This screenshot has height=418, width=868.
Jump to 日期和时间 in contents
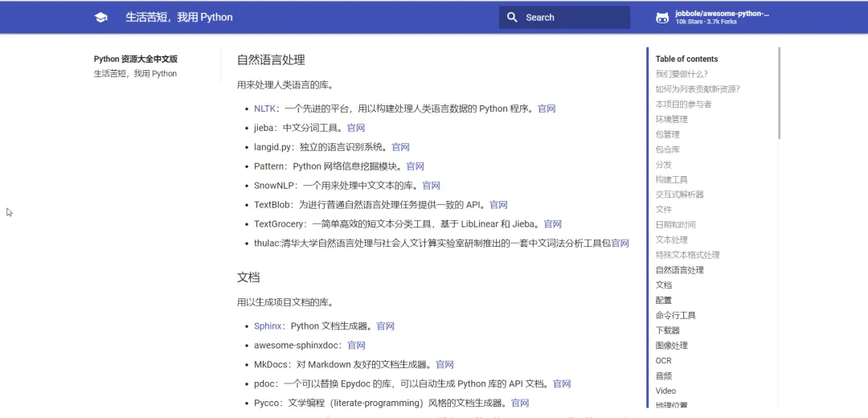coord(675,225)
